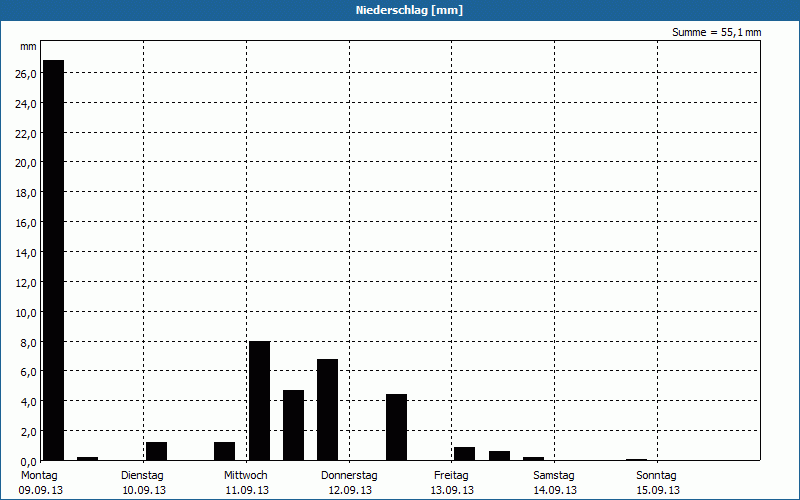Screen dimensions: 800x500
Task: Click the "Summe = 55,1 mm" total label
Action: coord(716,32)
